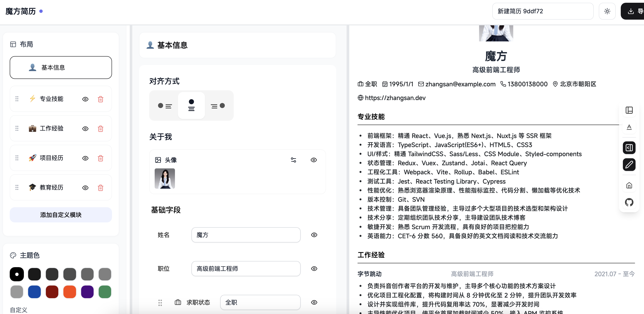Open the GitHub icon link
Viewport: 644px width, 314px height.
(x=629, y=202)
